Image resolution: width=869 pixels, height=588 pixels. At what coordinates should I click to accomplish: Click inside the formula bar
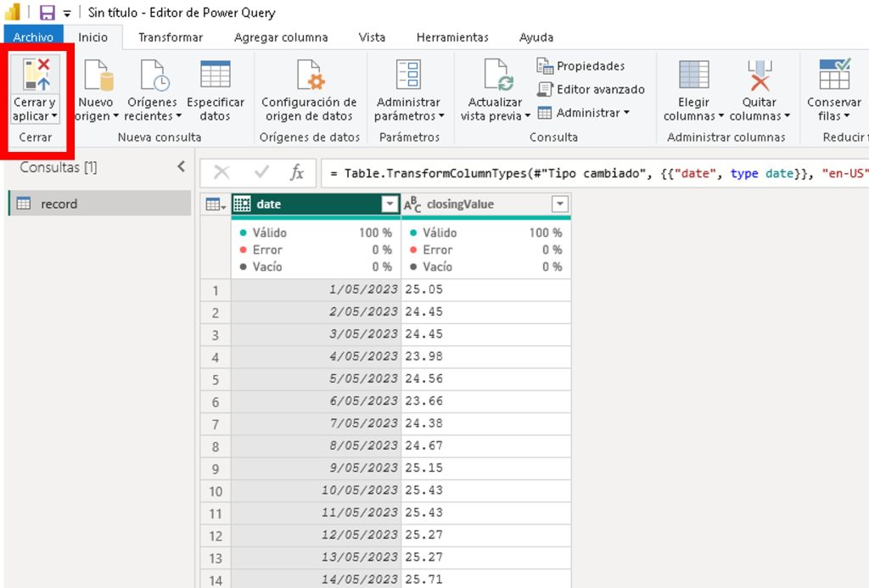(594, 173)
